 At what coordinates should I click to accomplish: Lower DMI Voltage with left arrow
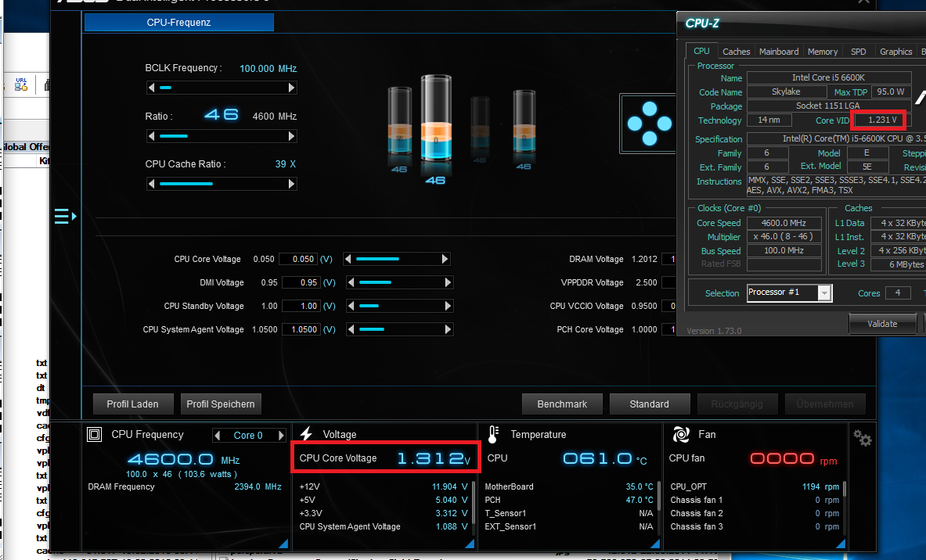(x=351, y=282)
